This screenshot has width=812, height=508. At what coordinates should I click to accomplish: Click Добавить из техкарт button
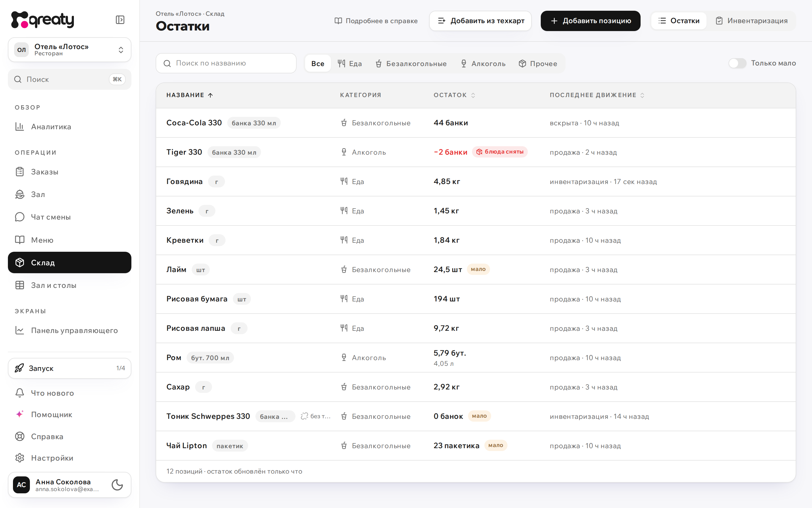pos(480,21)
